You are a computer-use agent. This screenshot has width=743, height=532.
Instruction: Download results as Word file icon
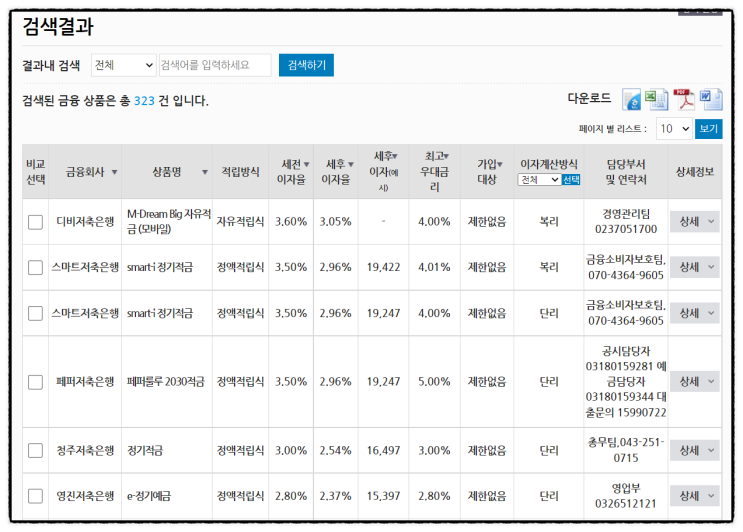point(711,99)
